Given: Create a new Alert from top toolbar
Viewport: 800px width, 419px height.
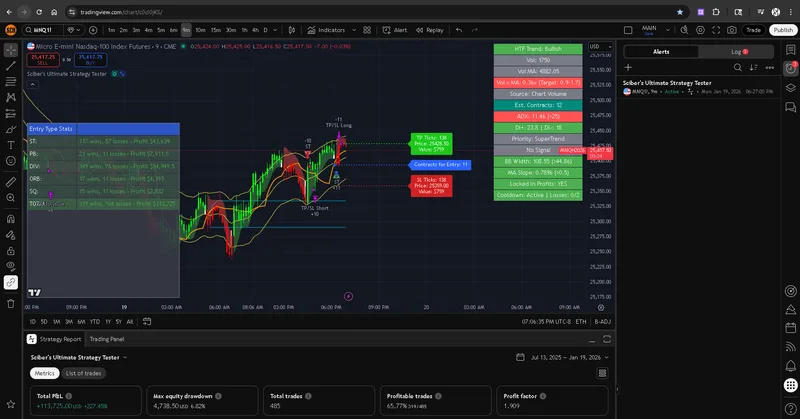Looking at the screenshot, I should click(395, 30).
